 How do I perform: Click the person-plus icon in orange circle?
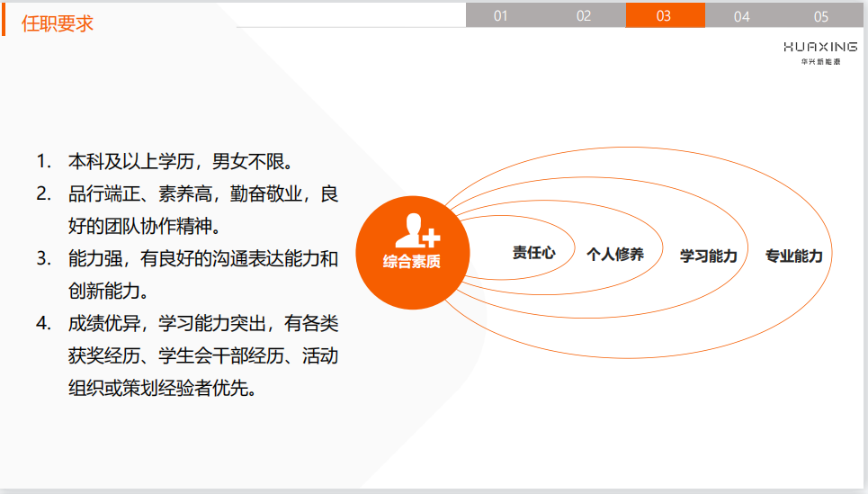pos(417,230)
